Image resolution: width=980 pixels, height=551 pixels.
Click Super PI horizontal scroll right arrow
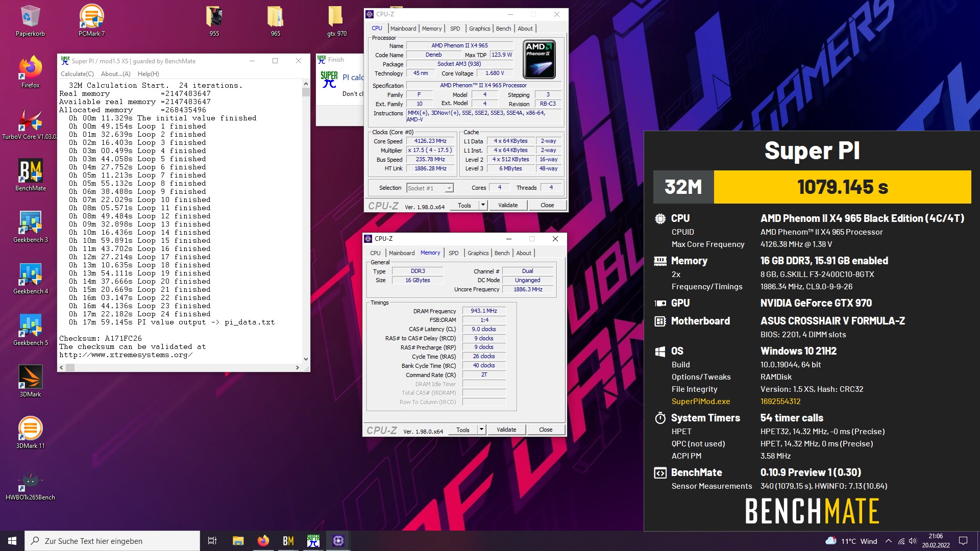pos(297,367)
